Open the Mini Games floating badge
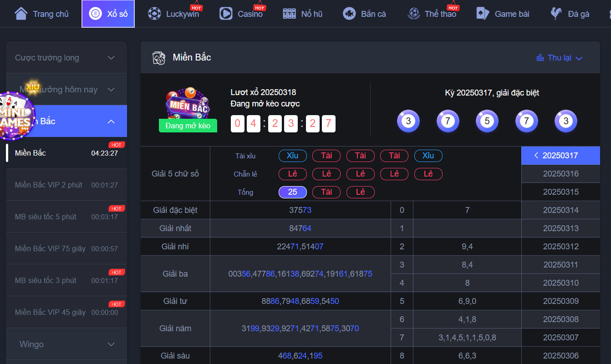This screenshot has width=611, height=364. (16, 115)
